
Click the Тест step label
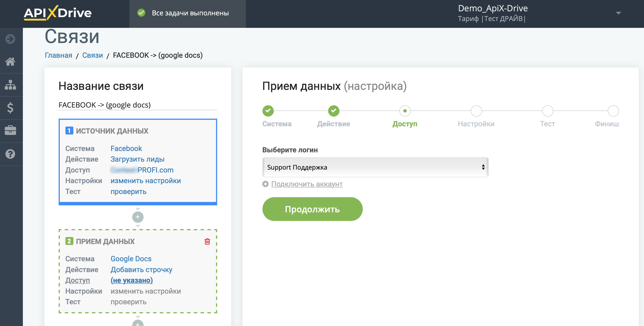pos(548,124)
